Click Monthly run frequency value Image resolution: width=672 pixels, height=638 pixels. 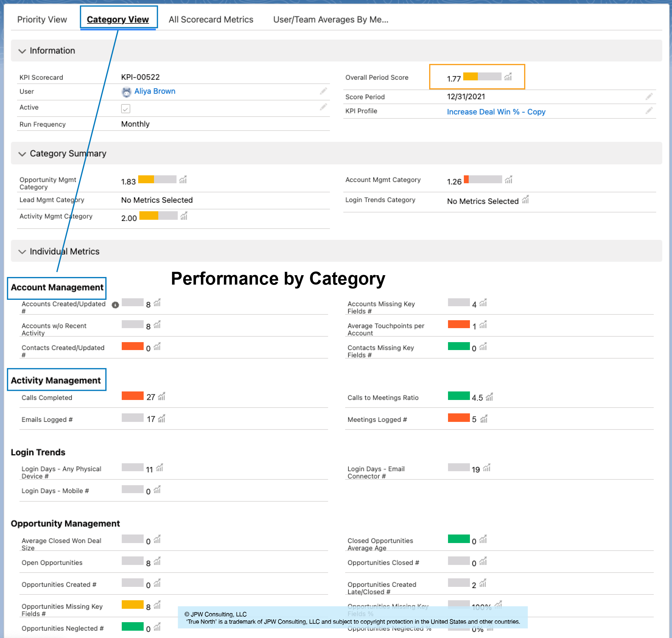tap(135, 124)
